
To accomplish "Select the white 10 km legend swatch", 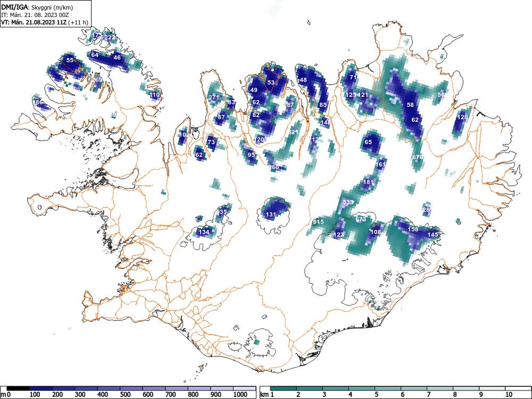I will pyautogui.click(x=518, y=388).
